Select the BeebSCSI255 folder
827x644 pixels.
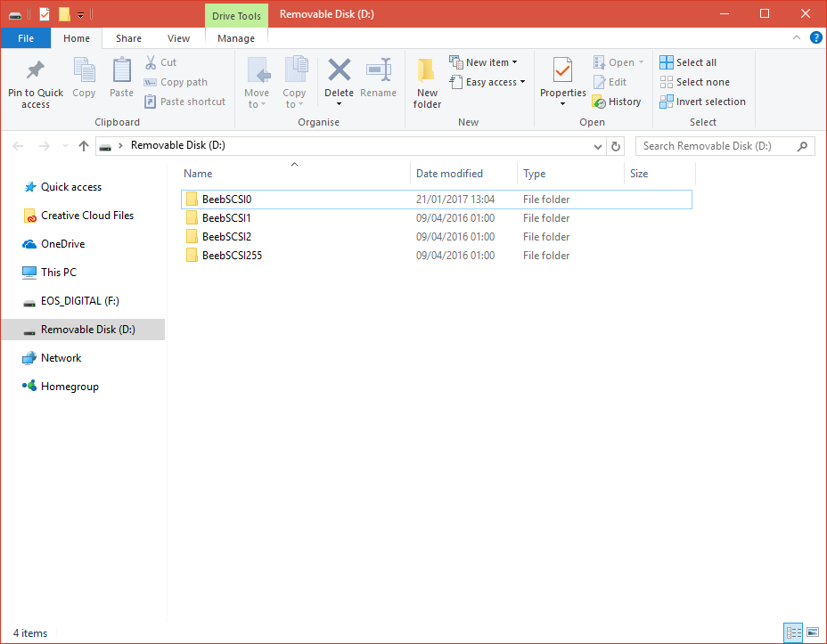[x=436, y=256]
